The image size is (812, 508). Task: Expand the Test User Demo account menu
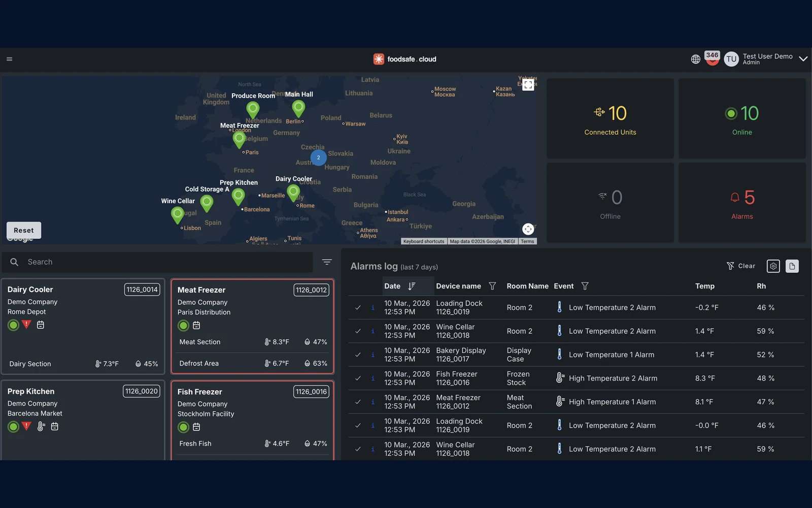coord(803,59)
